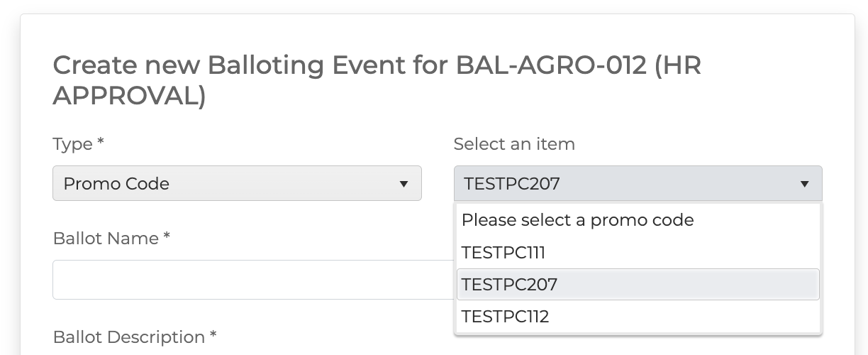The height and width of the screenshot is (355, 868).
Task: Click BAL-AGRO-012 in the page heading
Action: (x=551, y=66)
